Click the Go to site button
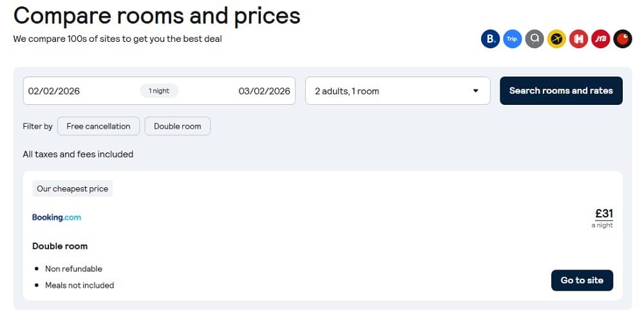This screenshot has height=314, width=644. click(582, 281)
